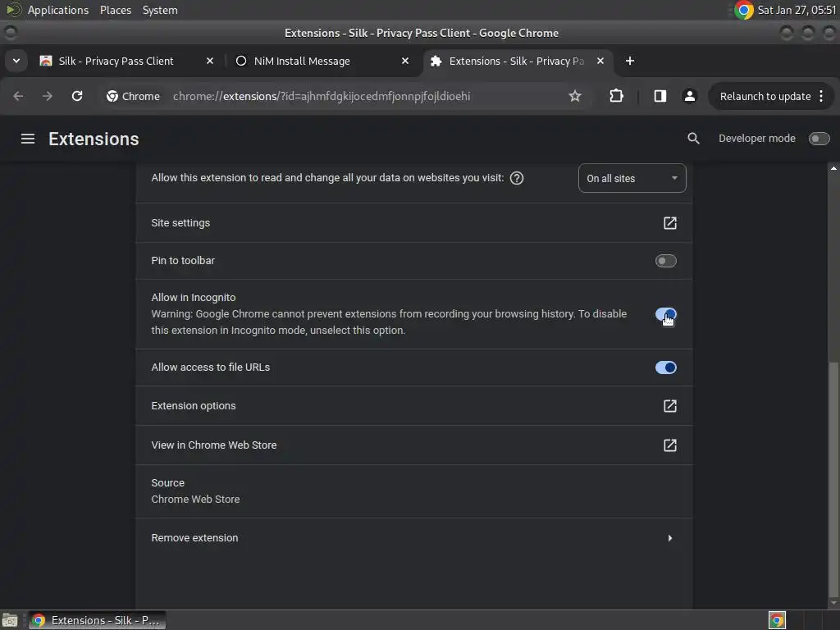Click the Site settings row

click(x=414, y=223)
